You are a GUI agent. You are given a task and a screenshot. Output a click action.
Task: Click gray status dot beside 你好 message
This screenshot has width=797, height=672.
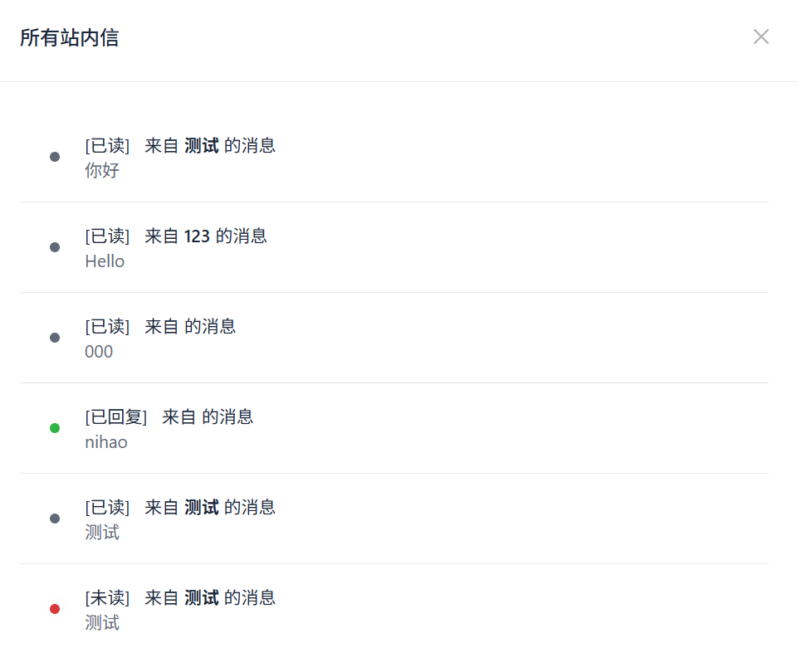coord(55,157)
